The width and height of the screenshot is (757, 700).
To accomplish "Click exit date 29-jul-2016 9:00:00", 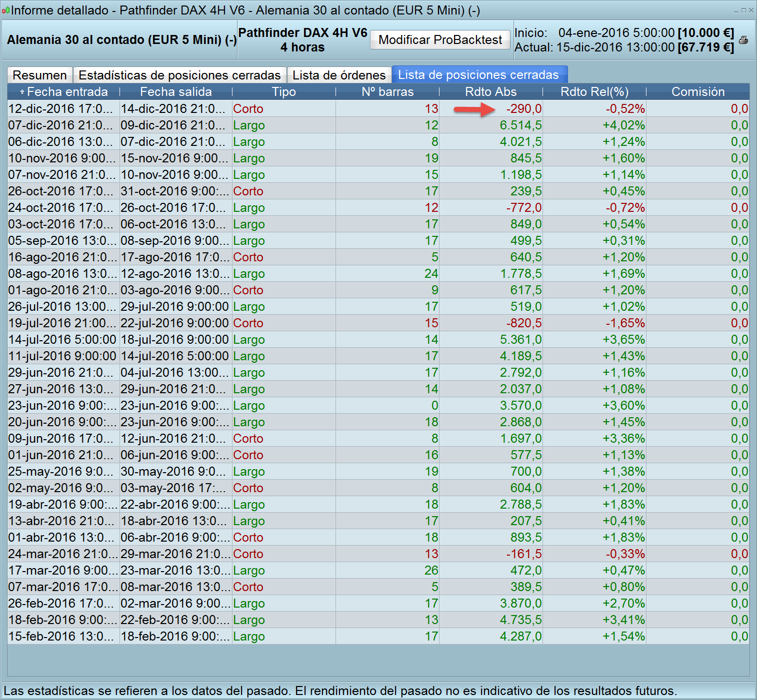I will [176, 307].
